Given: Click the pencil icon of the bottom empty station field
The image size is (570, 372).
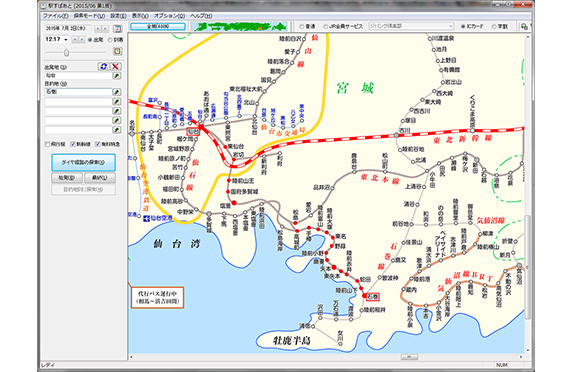Looking at the screenshot, I should [117, 130].
